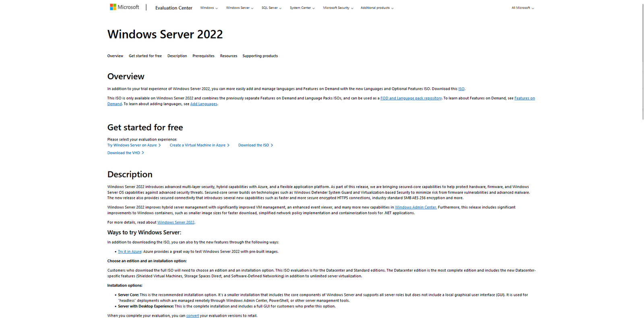Open the All Microsoft dropdown
This screenshot has width=644, height=318.
pyautogui.click(x=523, y=8)
